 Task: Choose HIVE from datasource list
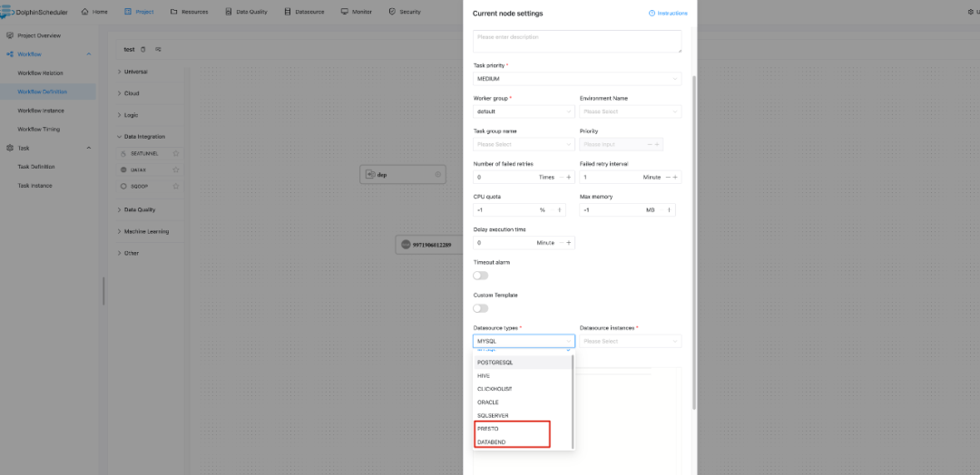(x=523, y=376)
